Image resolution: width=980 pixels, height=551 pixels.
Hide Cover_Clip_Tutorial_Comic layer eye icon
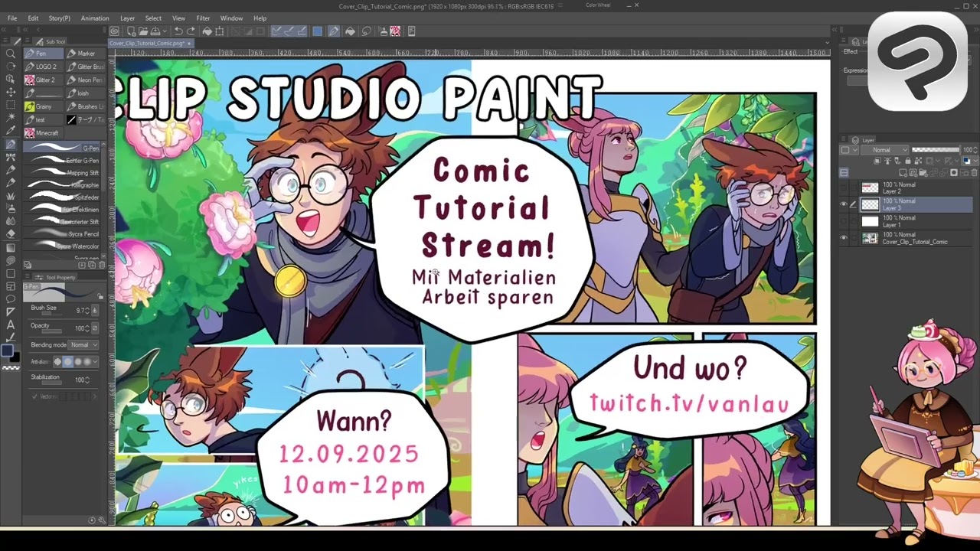tap(844, 237)
